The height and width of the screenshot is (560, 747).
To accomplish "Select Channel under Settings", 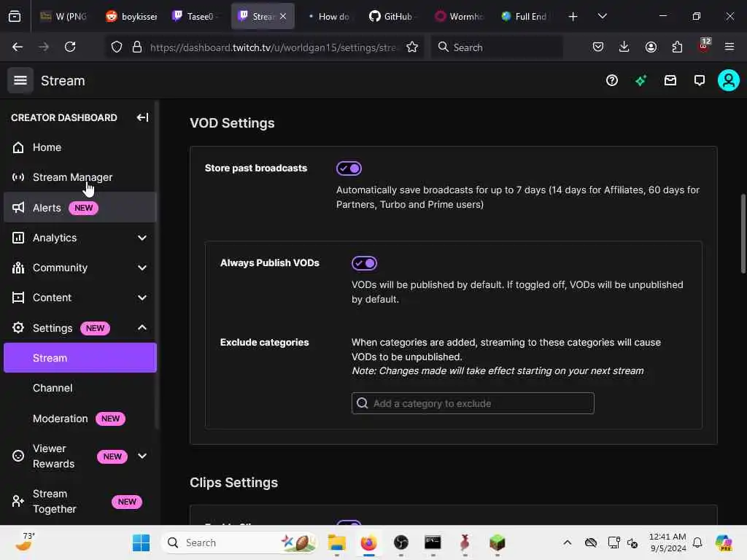I will tap(80, 388).
